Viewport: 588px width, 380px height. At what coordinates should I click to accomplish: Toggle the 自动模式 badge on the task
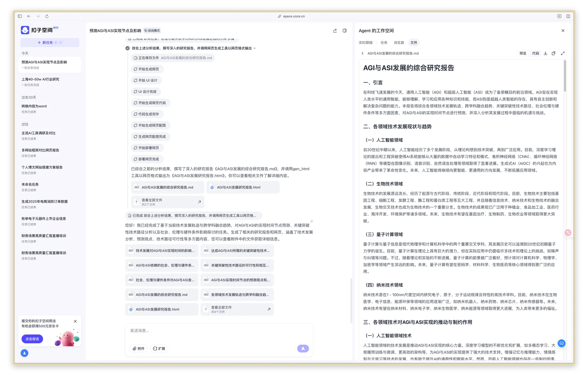(152, 30)
